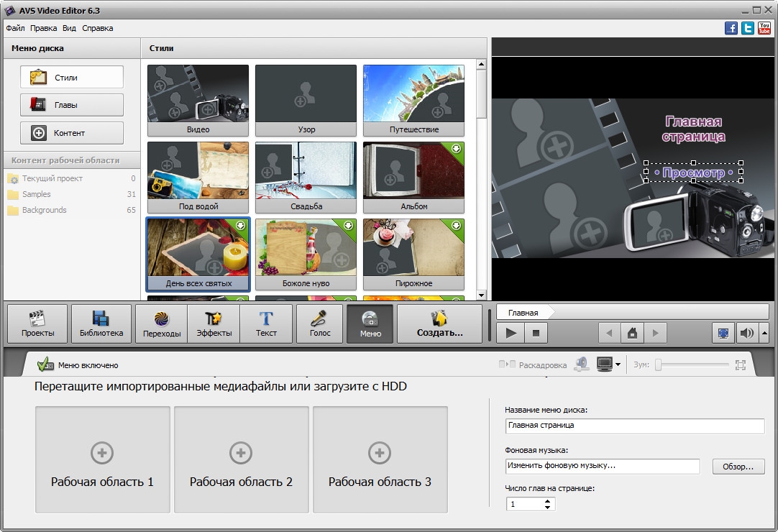Add media to Рабочая область 1

pyautogui.click(x=102, y=459)
